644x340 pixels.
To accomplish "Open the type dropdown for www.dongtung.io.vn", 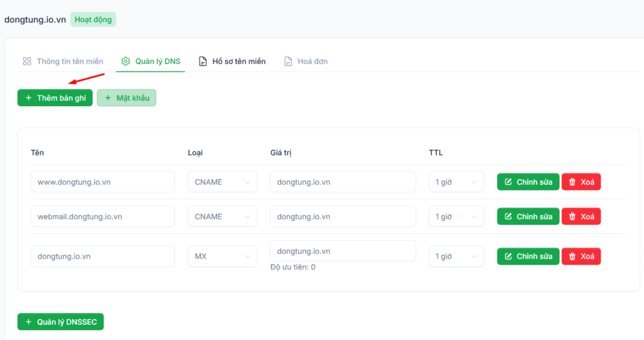I will [x=223, y=182].
